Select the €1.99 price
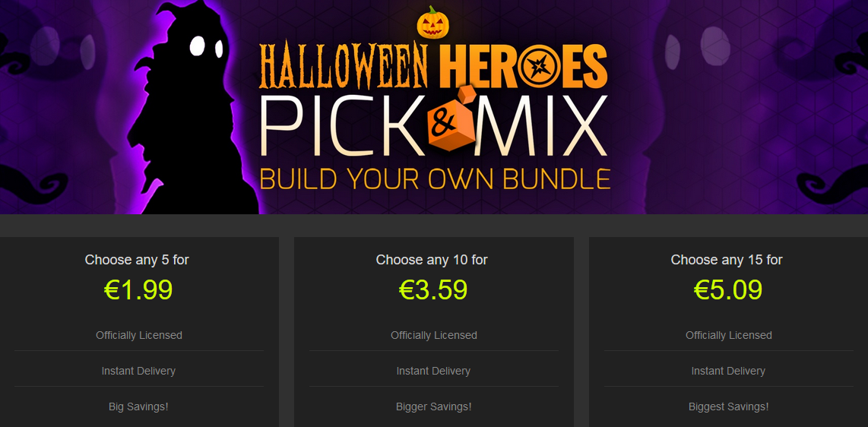868x427 pixels. tap(138, 289)
